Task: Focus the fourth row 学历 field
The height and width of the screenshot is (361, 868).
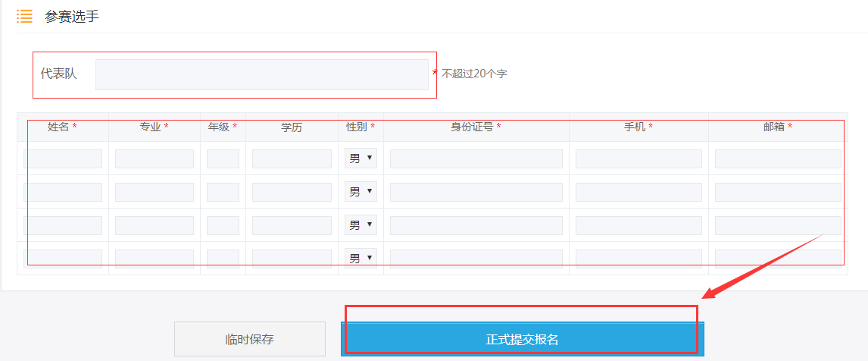Action: click(292, 259)
